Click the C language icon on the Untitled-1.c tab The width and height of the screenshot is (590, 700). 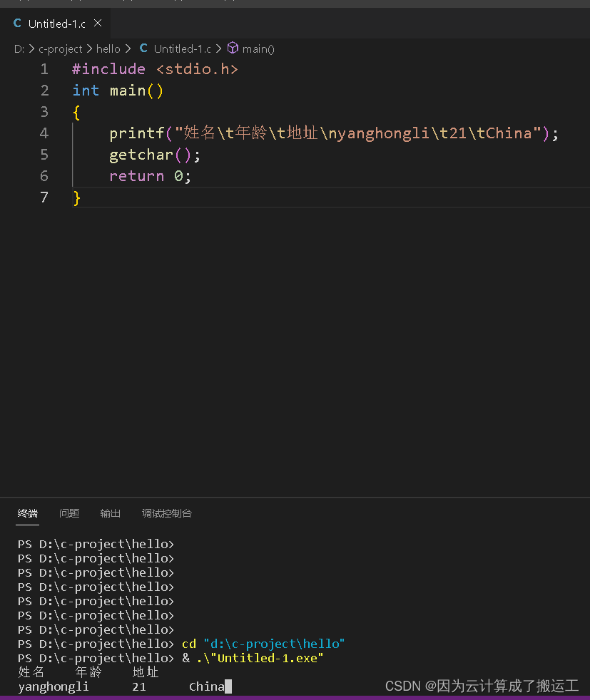17,23
